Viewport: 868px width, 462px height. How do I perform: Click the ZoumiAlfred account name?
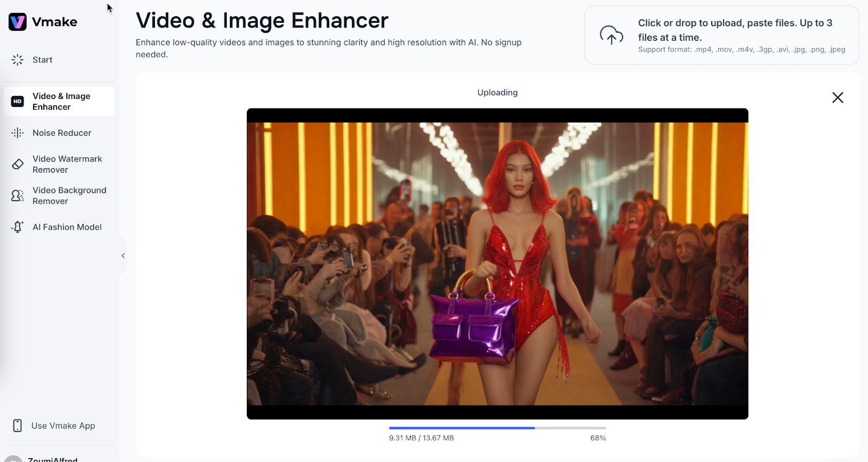click(53, 459)
